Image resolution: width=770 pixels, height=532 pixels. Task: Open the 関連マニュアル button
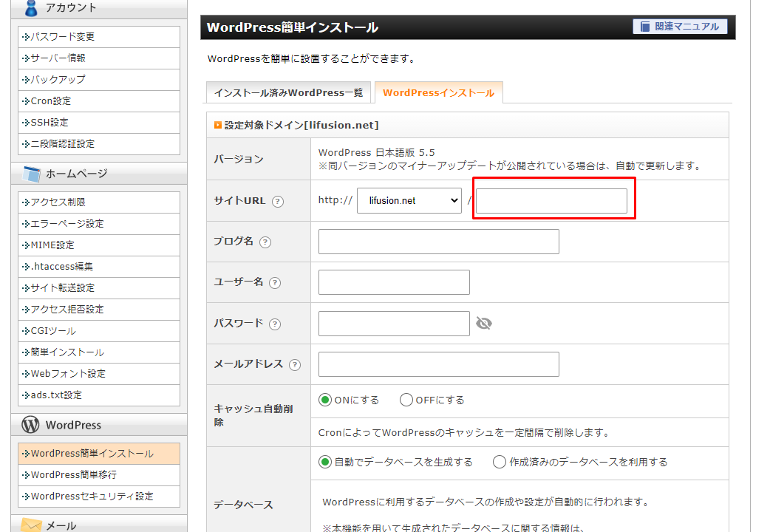coord(680,27)
